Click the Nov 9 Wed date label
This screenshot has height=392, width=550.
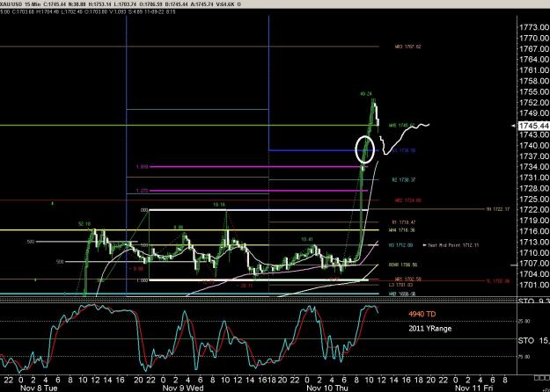[x=183, y=388]
